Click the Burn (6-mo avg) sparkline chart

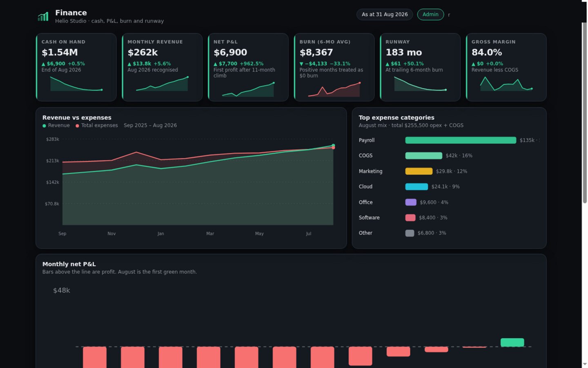334,90
